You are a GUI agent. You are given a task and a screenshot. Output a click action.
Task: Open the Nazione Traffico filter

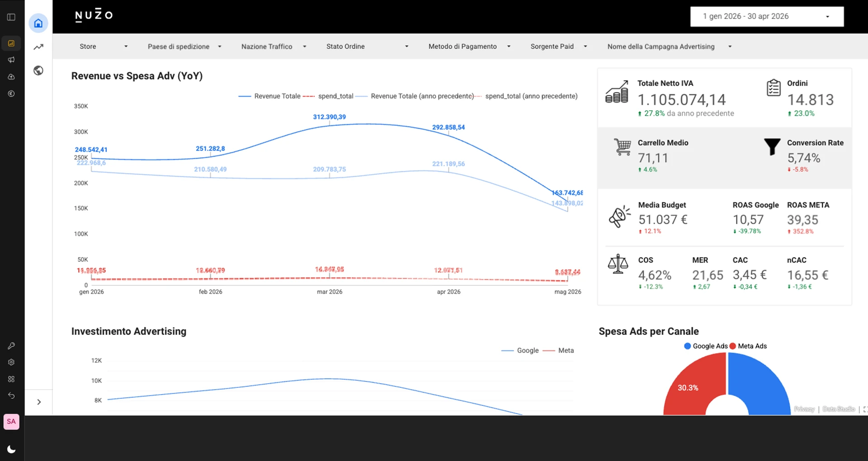point(274,46)
